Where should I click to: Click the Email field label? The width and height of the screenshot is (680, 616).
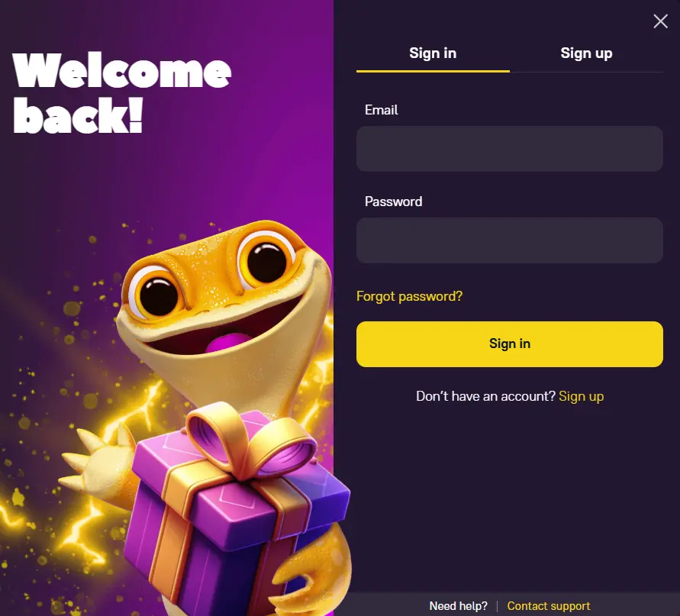click(381, 110)
